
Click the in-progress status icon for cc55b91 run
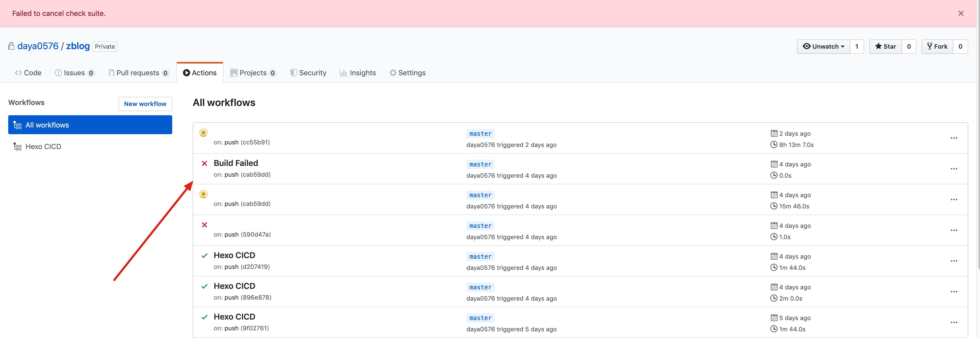pos(203,133)
